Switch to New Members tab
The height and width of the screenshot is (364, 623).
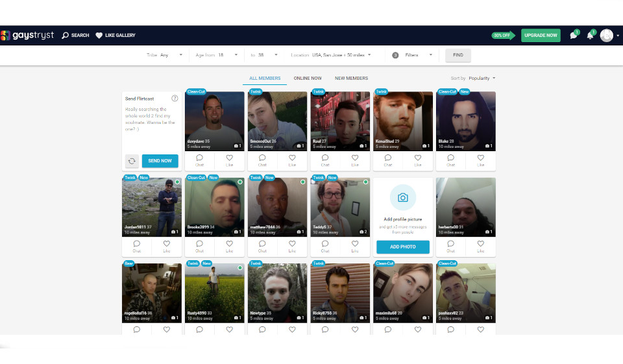(x=351, y=79)
